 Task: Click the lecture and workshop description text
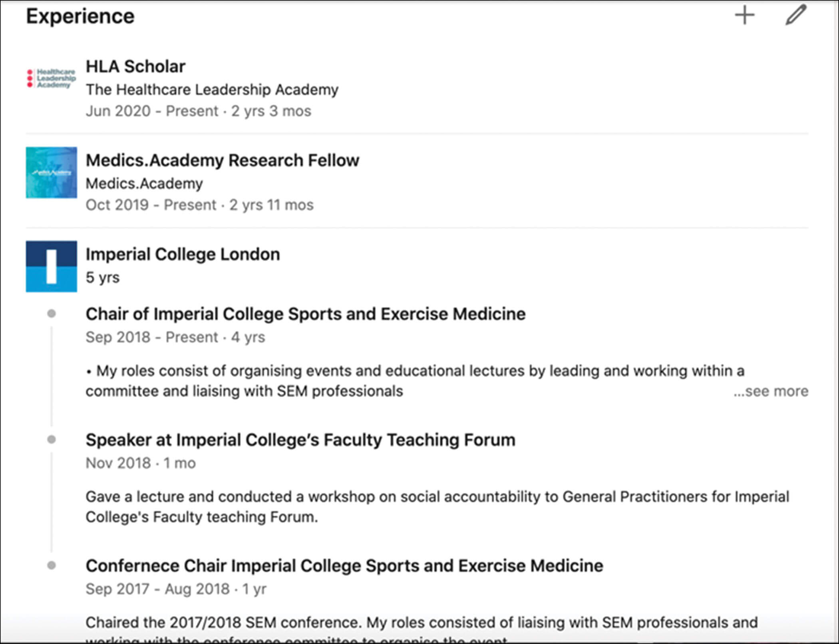tap(437, 507)
